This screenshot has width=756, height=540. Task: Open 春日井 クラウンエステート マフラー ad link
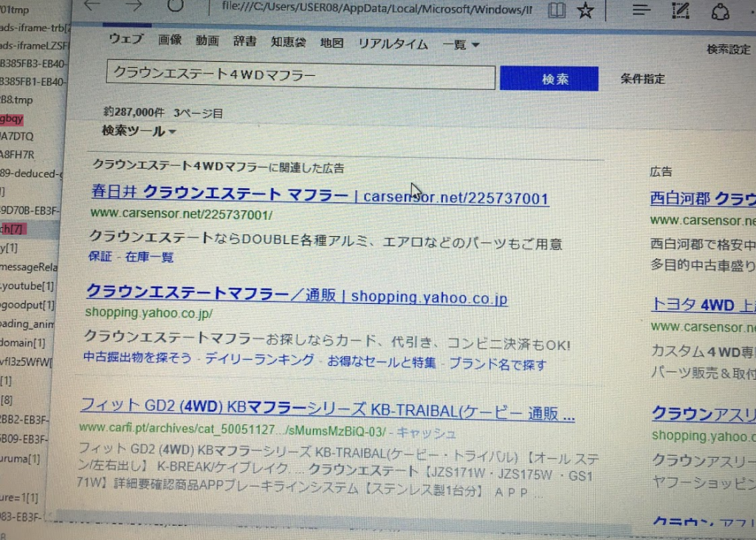tap(320, 195)
